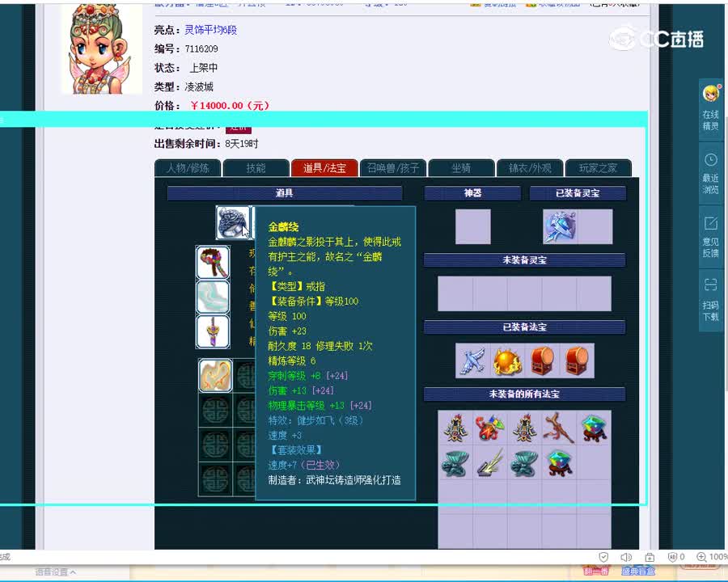The width and height of the screenshot is (728, 582).
Task: Expand the 语音设置 menu
Action: tap(55, 572)
